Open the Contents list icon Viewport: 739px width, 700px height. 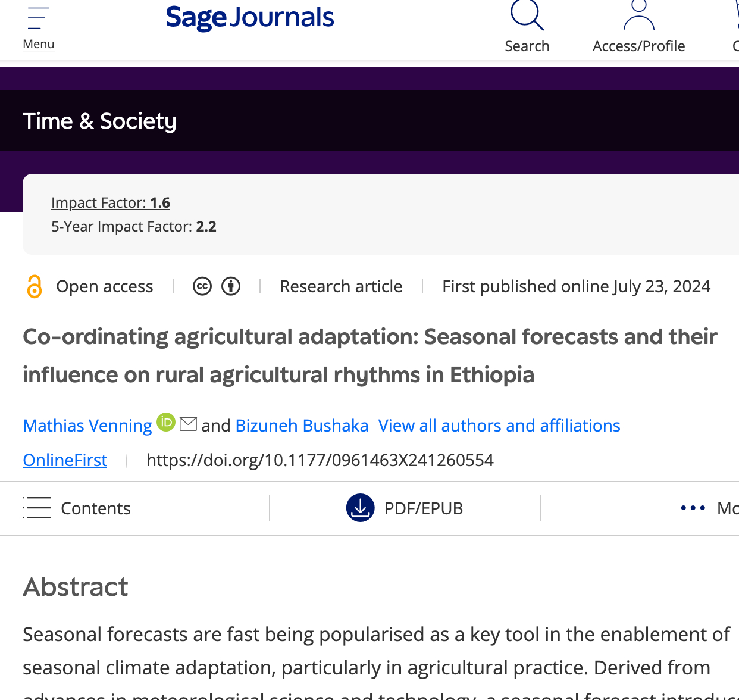coord(37,508)
